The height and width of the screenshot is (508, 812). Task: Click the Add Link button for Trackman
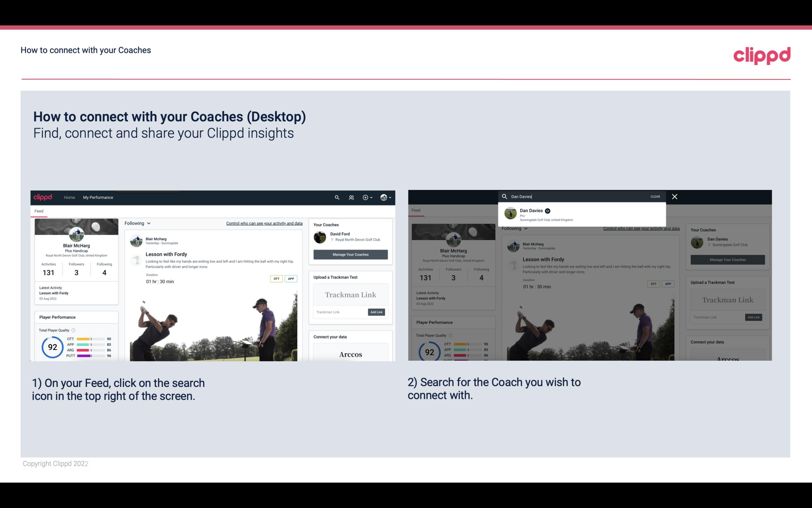[376, 312]
